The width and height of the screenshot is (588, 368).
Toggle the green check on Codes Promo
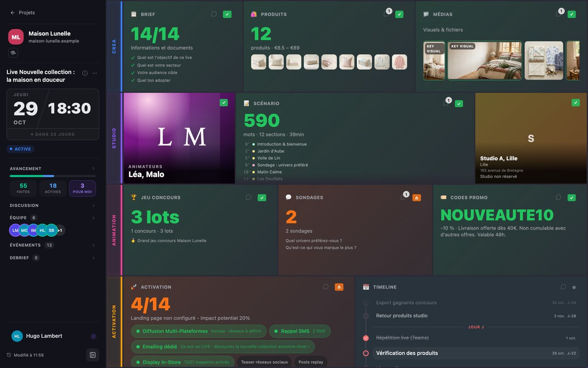[x=571, y=198]
